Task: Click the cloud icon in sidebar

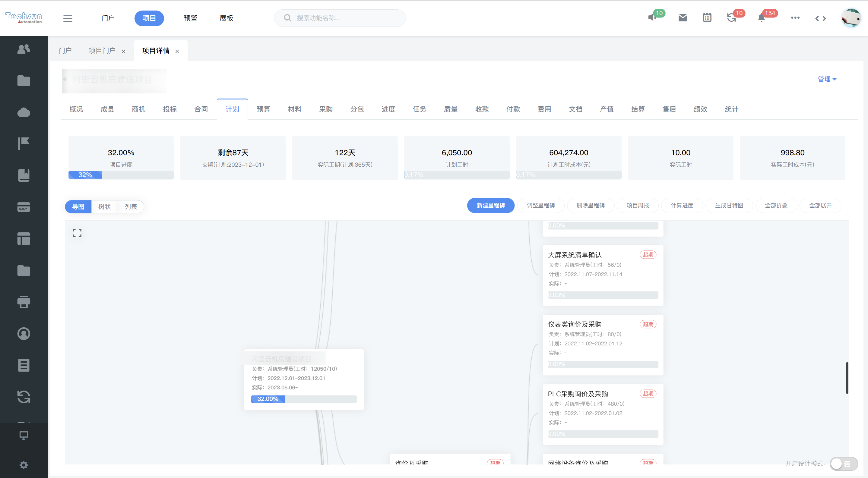Action: click(x=24, y=112)
